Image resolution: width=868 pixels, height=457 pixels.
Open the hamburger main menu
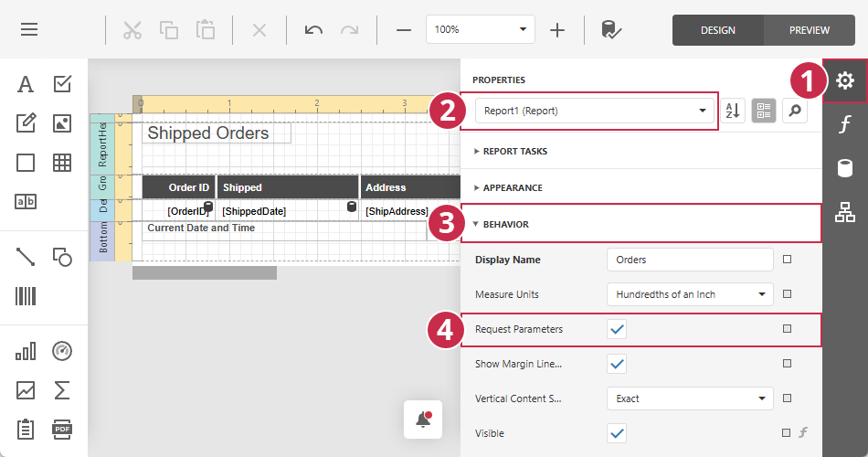29,29
